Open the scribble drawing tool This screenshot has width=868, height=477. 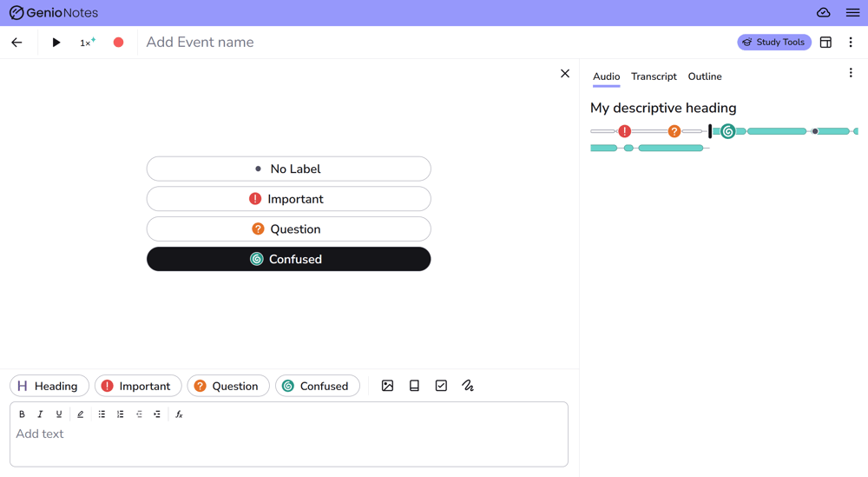click(468, 386)
